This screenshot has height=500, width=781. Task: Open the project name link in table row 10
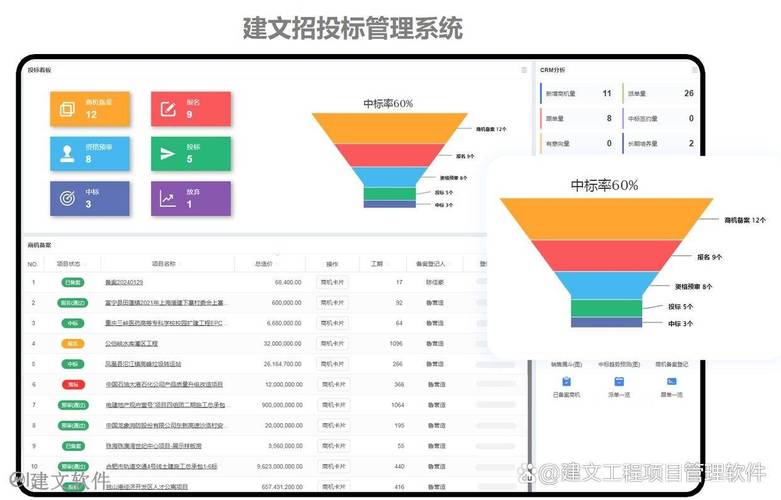(161, 466)
